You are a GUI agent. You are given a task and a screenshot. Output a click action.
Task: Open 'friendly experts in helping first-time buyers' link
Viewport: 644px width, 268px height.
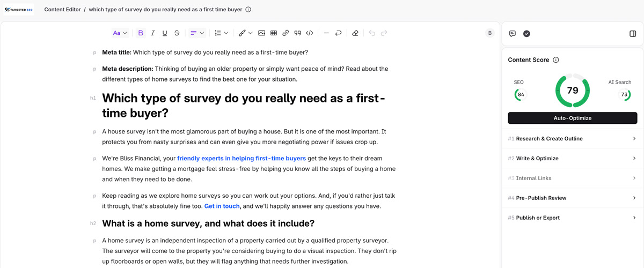[241, 159]
